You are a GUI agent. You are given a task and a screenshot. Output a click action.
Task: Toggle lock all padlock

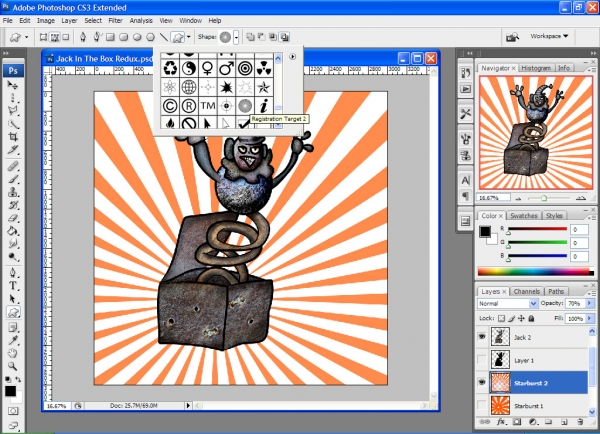(532, 318)
